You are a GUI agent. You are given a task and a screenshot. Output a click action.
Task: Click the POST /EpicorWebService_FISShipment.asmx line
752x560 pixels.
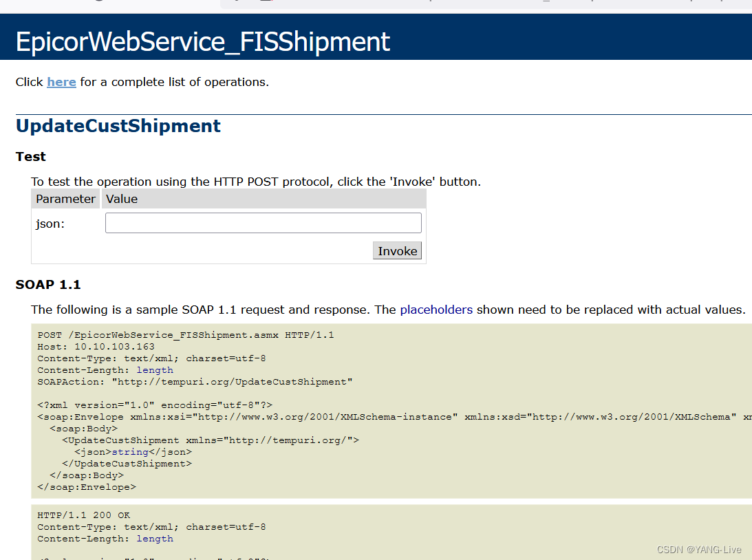(186, 335)
